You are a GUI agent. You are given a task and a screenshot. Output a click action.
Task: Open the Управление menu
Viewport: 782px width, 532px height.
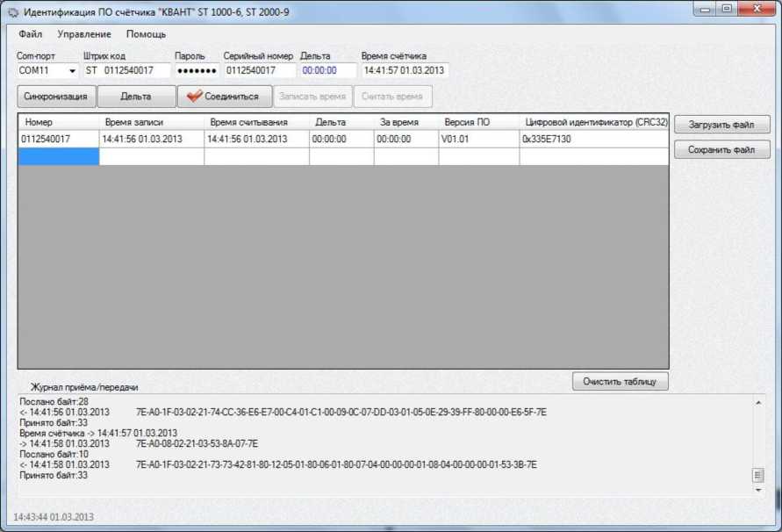click(x=84, y=34)
